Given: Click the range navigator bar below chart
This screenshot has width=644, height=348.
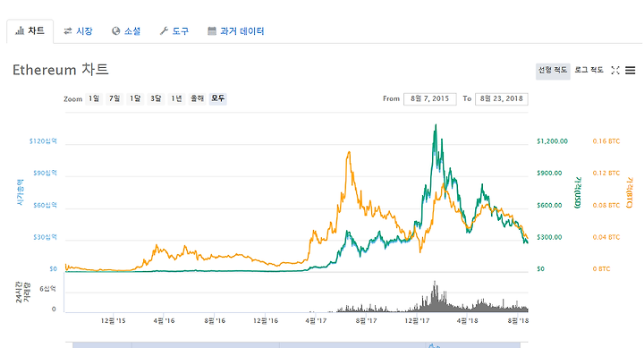Looking at the screenshot, I should [x=297, y=344].
